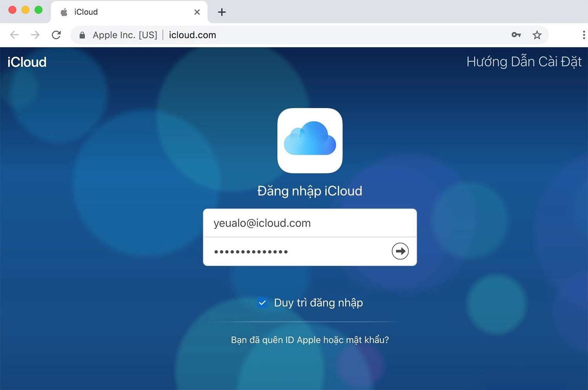Screen dimensions: 588x390
Task: Submit login with the arrow button
Action: [400, 251]
